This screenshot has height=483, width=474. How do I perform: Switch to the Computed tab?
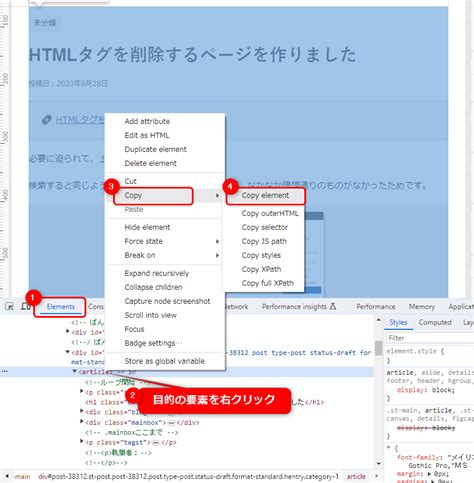[435, 322]
